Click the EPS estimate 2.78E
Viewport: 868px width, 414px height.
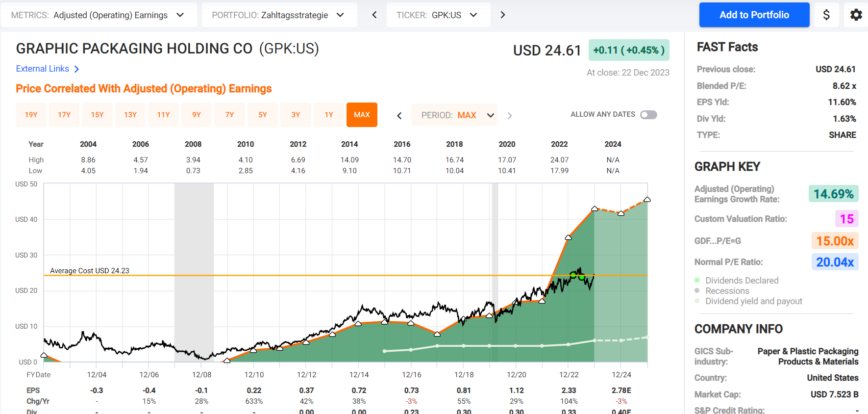coord(621,390)
